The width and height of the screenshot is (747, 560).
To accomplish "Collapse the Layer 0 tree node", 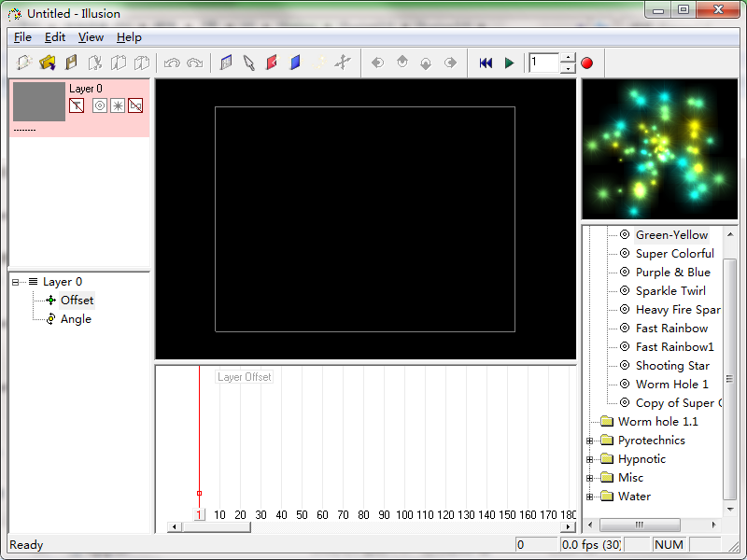I will 16,282.
